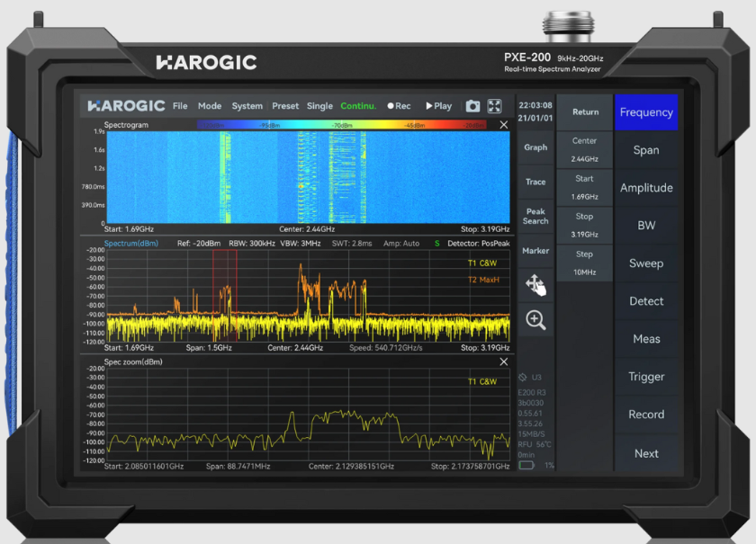Toggle Continuous sweep mode
The height and width of the screenshot is (544, 756).
358,106
